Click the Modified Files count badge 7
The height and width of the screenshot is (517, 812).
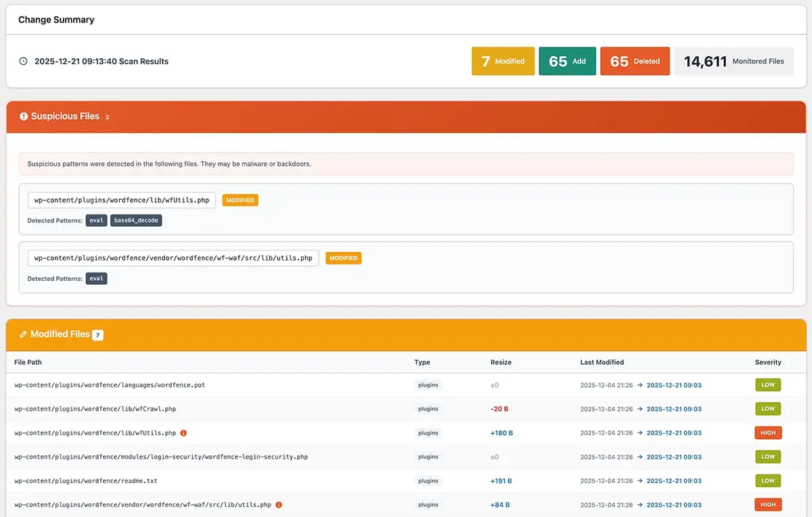[97, 335]
